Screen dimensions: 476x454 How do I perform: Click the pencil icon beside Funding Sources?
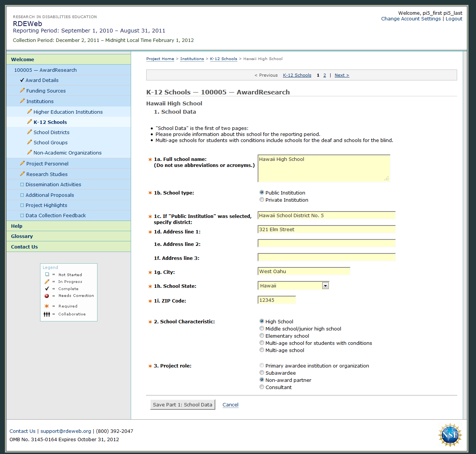[x=22, y=91]
